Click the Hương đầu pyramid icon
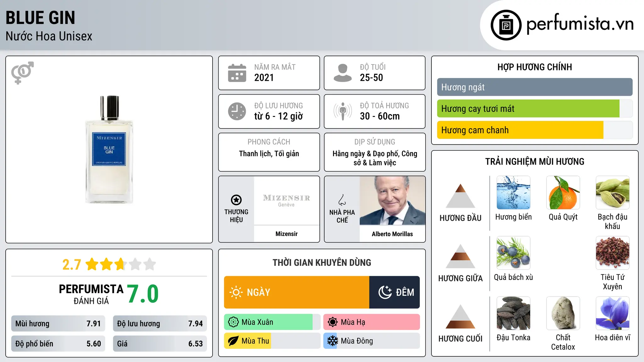This screenshot has height=362, width=644. click(x=460, y=196)
